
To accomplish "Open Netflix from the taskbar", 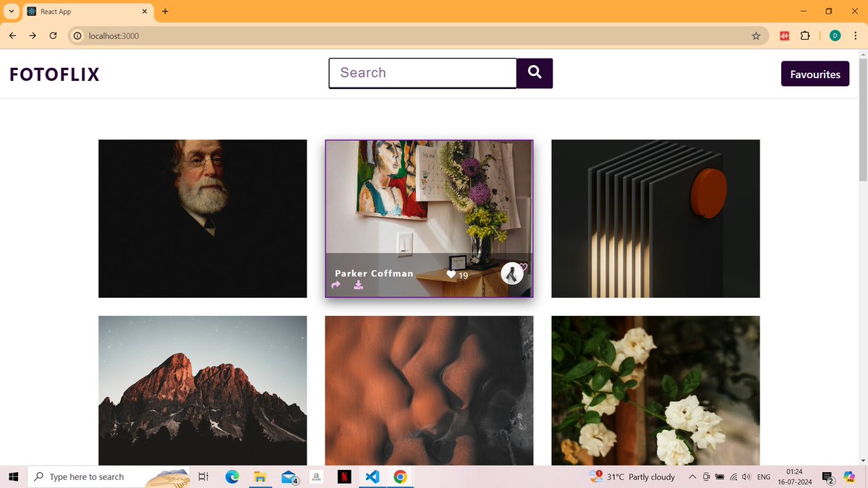I will [x=344, y=476].
